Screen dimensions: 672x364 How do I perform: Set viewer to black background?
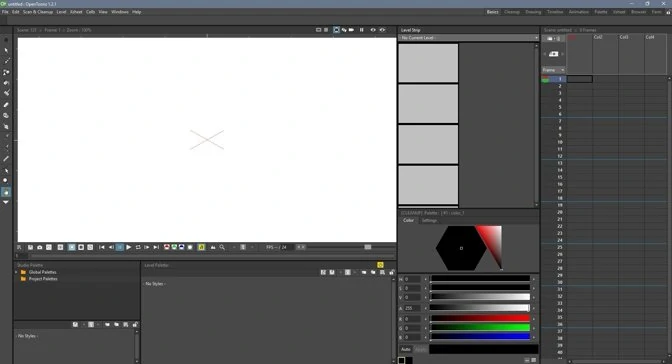81,247
